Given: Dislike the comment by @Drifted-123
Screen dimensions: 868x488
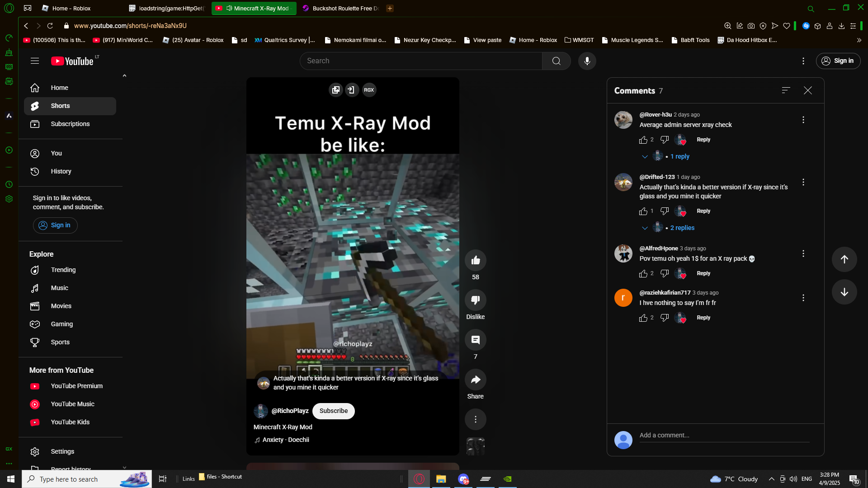Looking at the screenshot, I should (665, 211).
